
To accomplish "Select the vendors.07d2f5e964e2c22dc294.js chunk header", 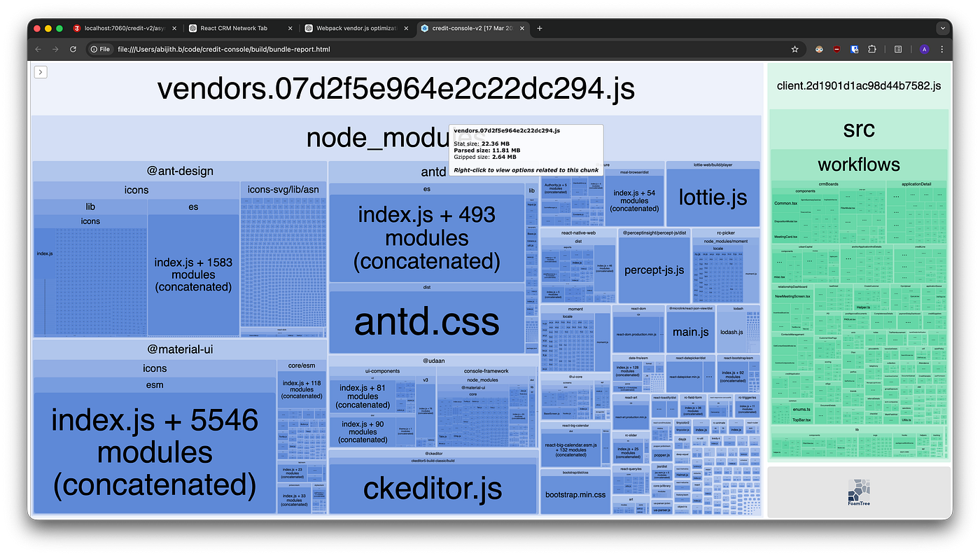I will point(395,89).
